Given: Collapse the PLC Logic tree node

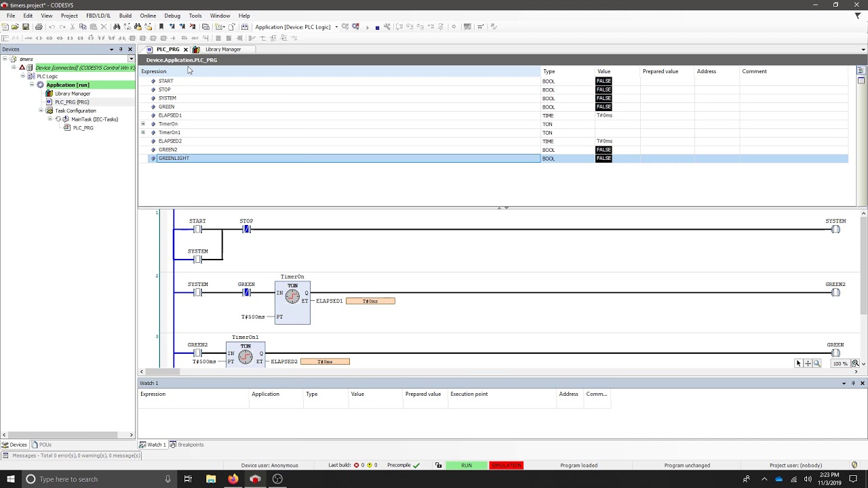Looking at the screenshot, I should (22, 76).
